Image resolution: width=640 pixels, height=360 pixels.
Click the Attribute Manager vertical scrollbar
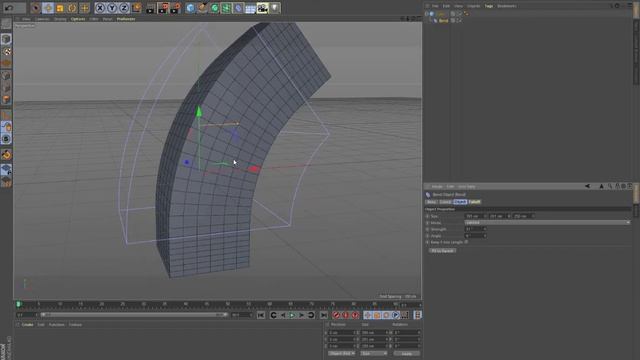pos(636,194)
